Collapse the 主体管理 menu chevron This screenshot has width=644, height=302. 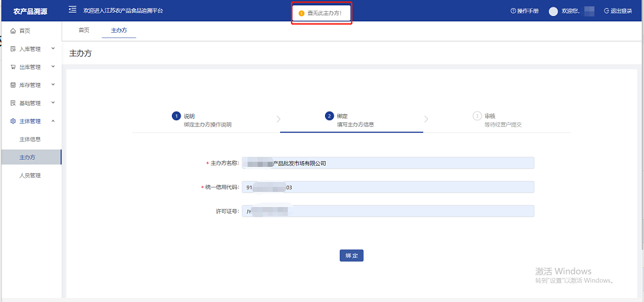(53, 121)
